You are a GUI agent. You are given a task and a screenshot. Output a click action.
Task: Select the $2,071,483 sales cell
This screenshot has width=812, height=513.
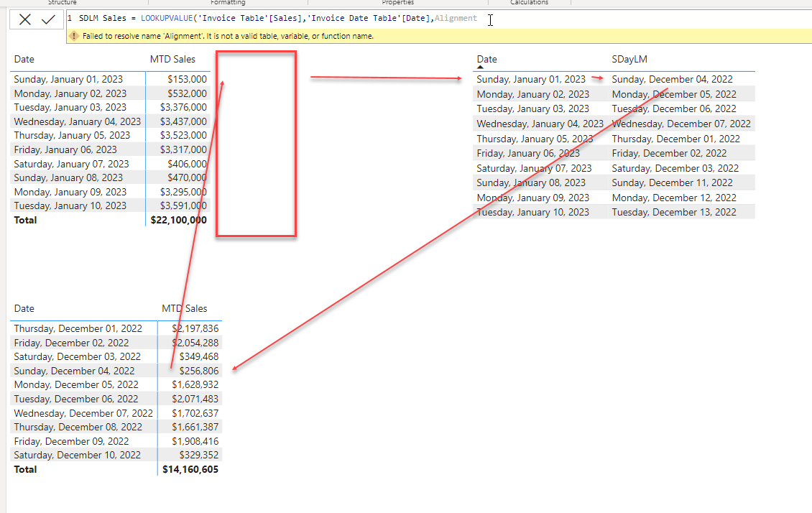(x=195, y=399)
